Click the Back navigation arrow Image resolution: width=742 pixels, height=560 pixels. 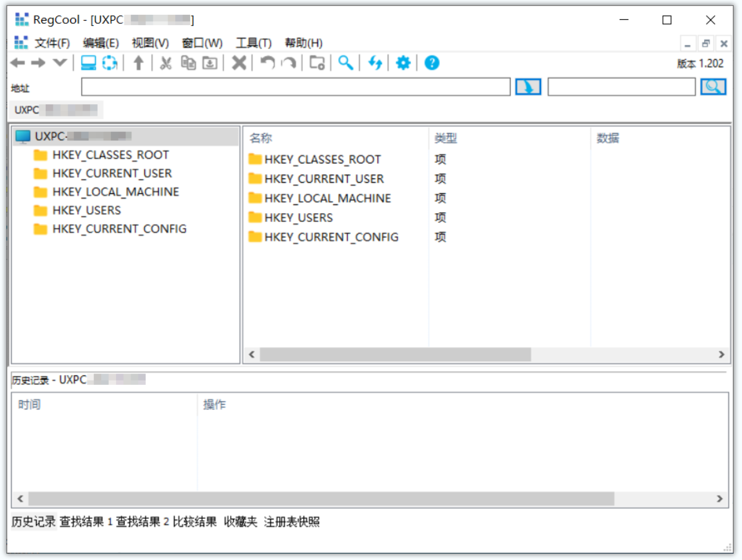[17, 62]
